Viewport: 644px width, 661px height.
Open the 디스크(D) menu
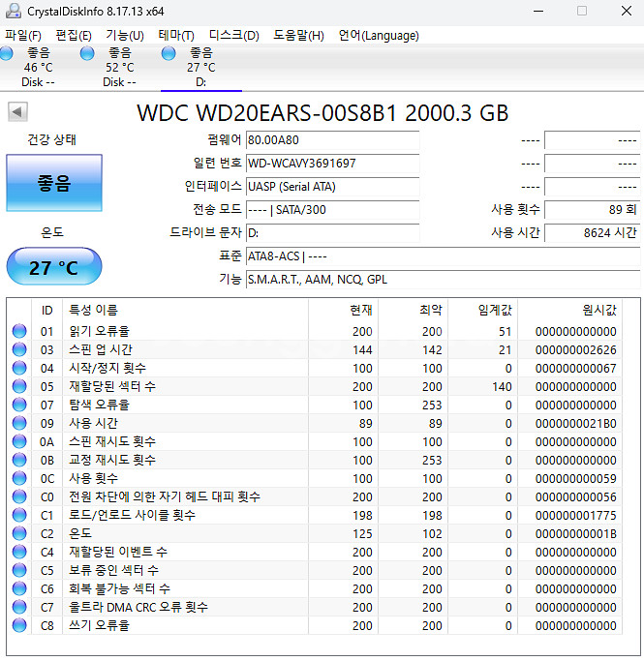(234, 36)
